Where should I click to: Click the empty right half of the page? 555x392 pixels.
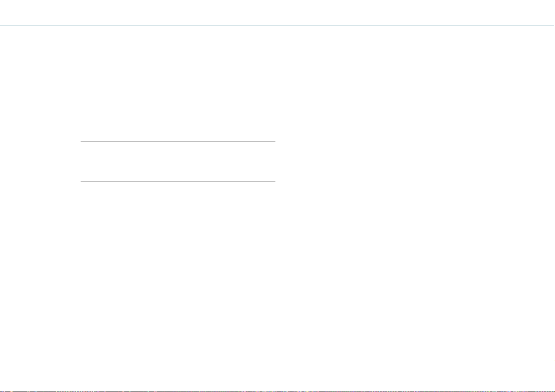coord(415,193)
